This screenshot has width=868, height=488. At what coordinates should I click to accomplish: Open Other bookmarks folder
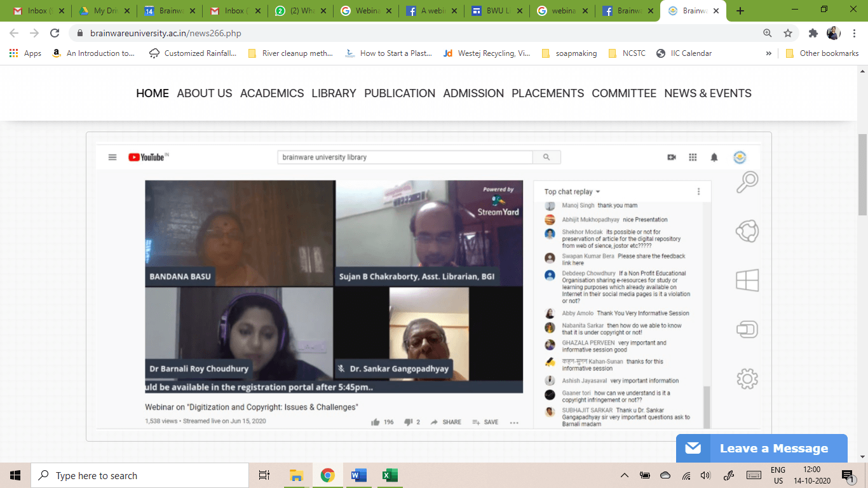pyautogui.click(x=822, y=53)
